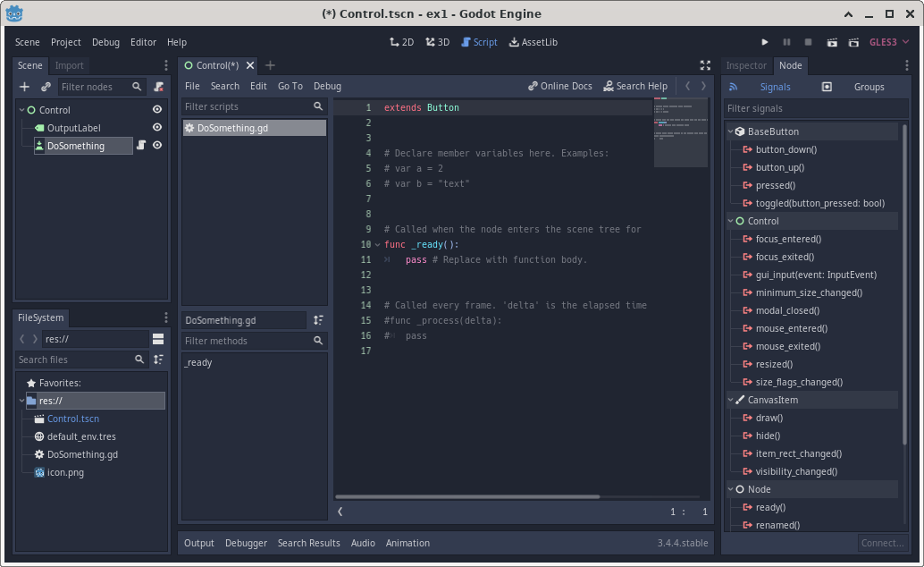Go to previous folder in FileSystem
Image resolution: width=924 pixels, height=567 pixels.
point(21,339)
